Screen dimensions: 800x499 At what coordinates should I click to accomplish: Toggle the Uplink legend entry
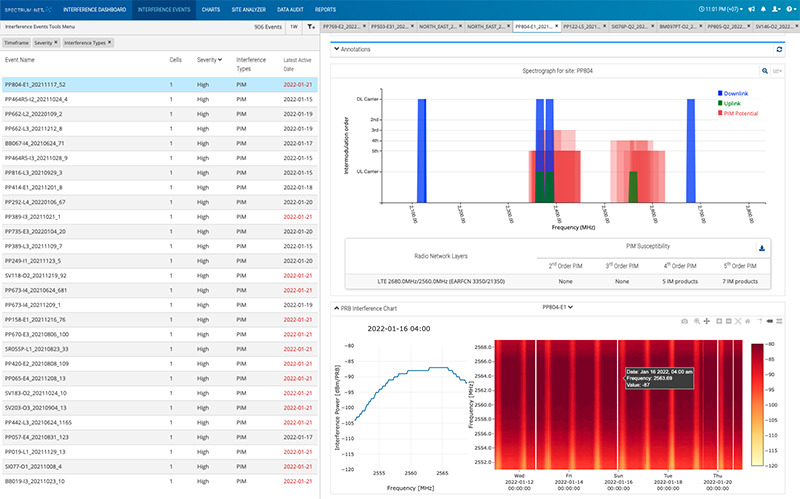[729, 103]
